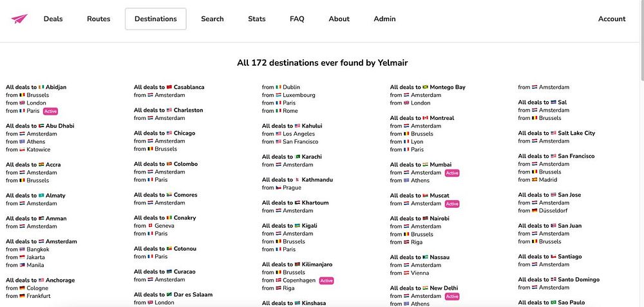The image size is (644, 307).
Task: Click the Active badge next to Paris
Action: [50, 111]
